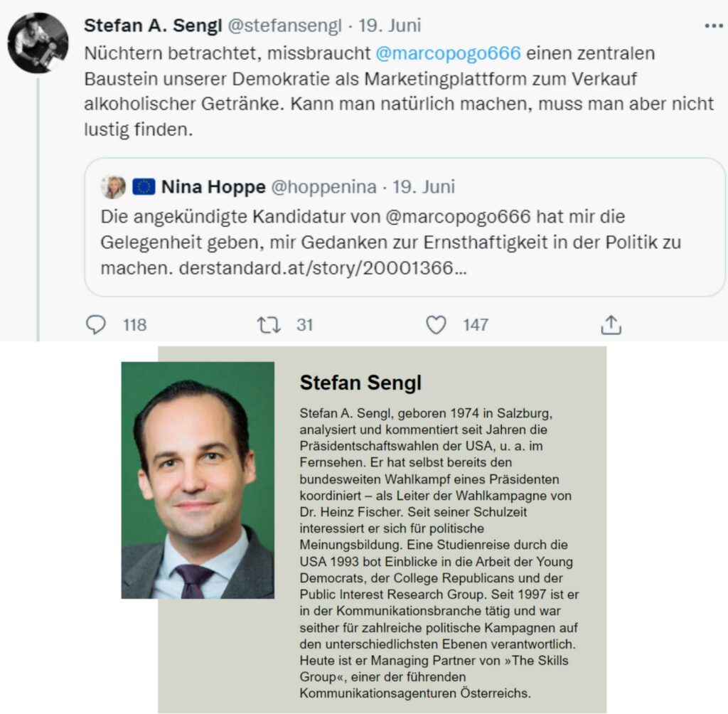Open Nina Hoppe's small profile avatar
This screenshot has width=728, height=714.
pyautogui.click(x=113, y=187)
